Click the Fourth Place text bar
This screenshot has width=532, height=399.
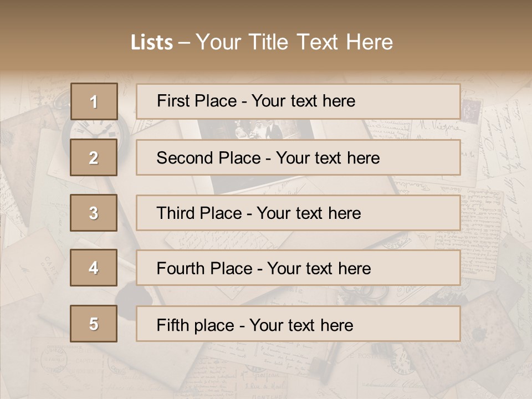pos(298,268)
